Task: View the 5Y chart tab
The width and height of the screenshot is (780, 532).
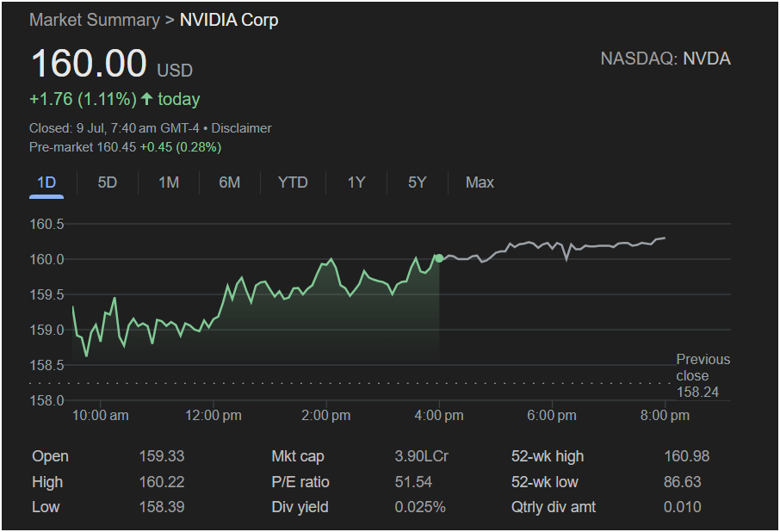Action: [x=417, y=182]
